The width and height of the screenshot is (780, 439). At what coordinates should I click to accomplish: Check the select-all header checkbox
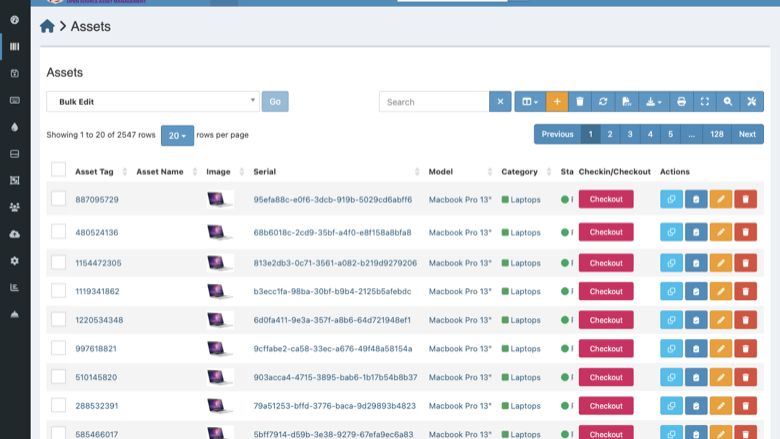58,170
